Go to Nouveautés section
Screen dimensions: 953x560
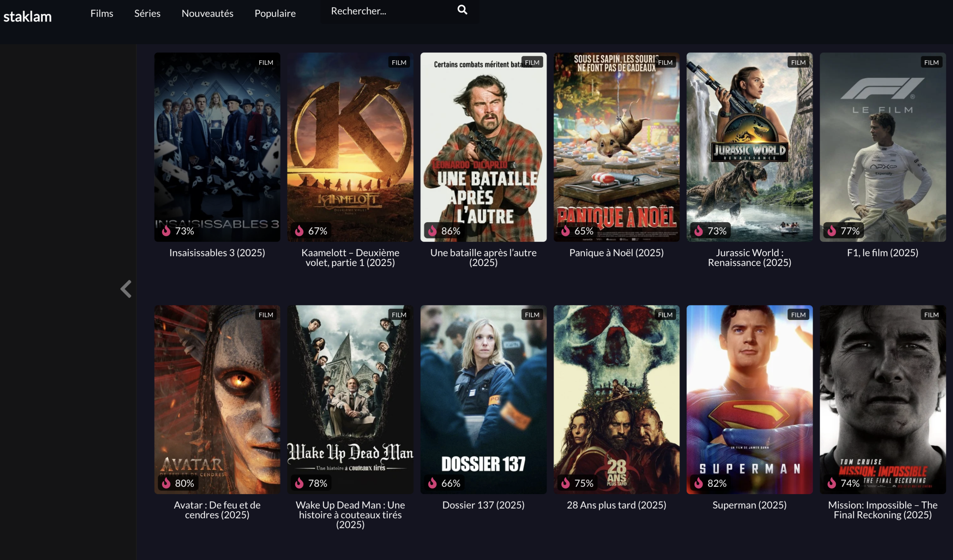click(x=207, y=14)
